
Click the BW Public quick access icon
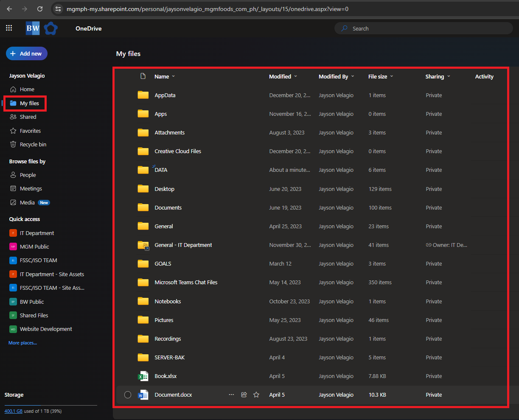coord(13,302)
